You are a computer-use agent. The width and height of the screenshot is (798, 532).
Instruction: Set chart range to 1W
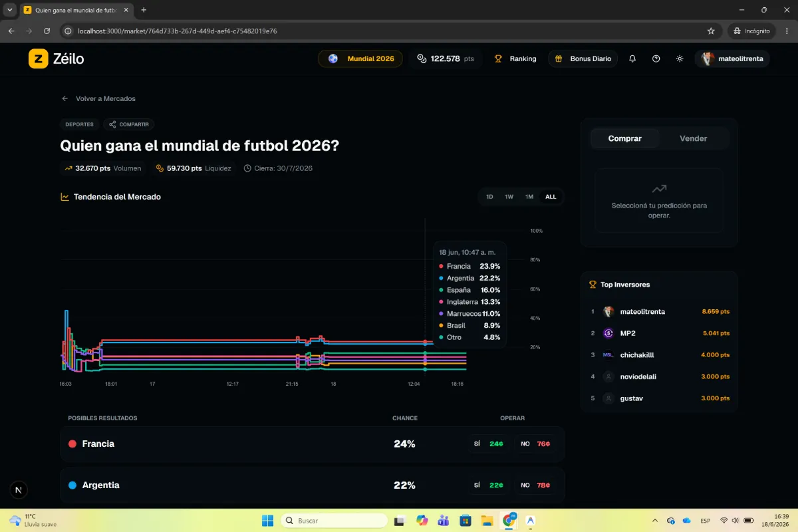click(509, 197)
